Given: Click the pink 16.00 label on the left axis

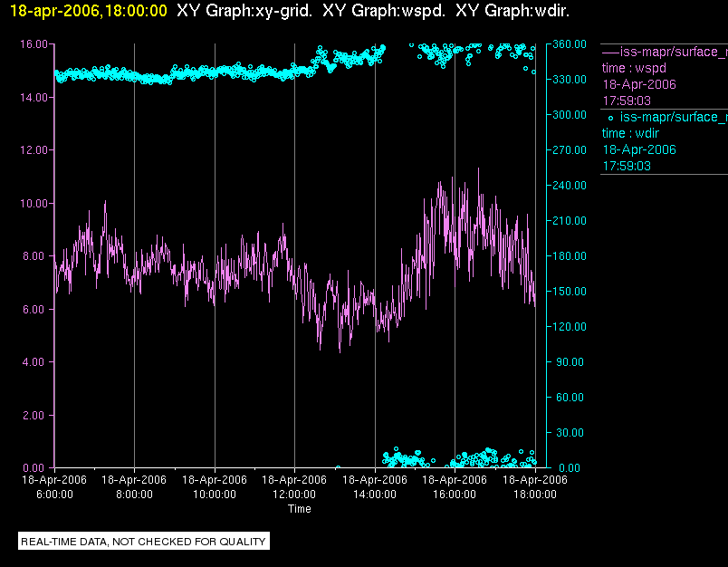Looking at the screenshot, I should (x=34, y=43).
